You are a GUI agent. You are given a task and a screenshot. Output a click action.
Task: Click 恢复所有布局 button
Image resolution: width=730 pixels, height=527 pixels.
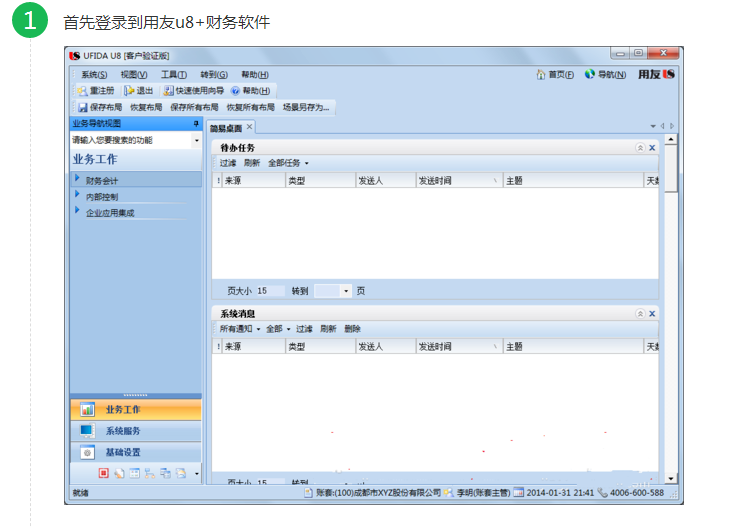[x=250, y=108]
